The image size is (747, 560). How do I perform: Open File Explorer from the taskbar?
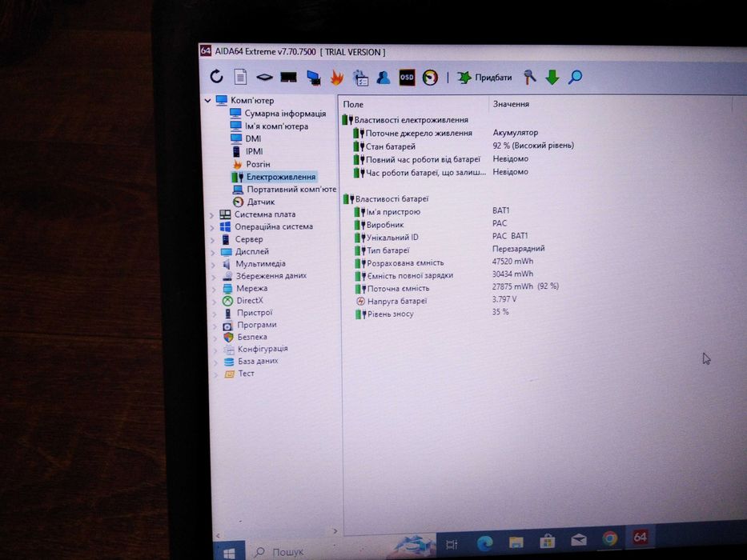click(x=516, y=542)
